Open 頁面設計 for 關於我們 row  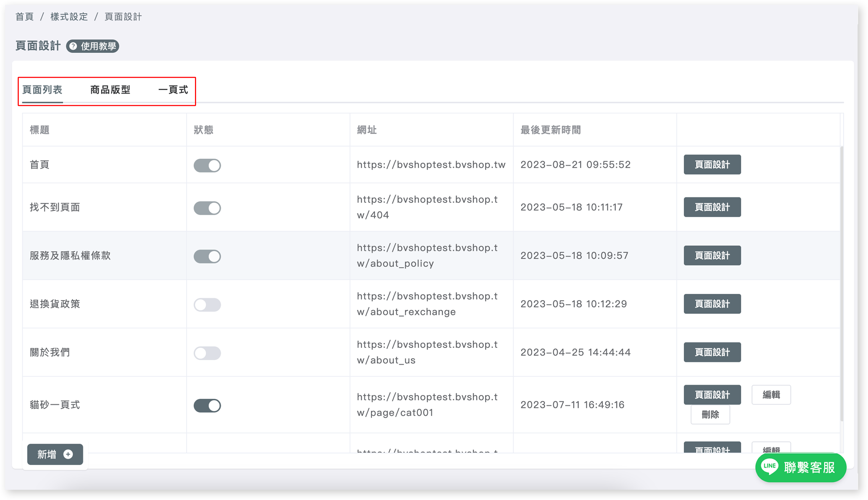coord(712,352)
